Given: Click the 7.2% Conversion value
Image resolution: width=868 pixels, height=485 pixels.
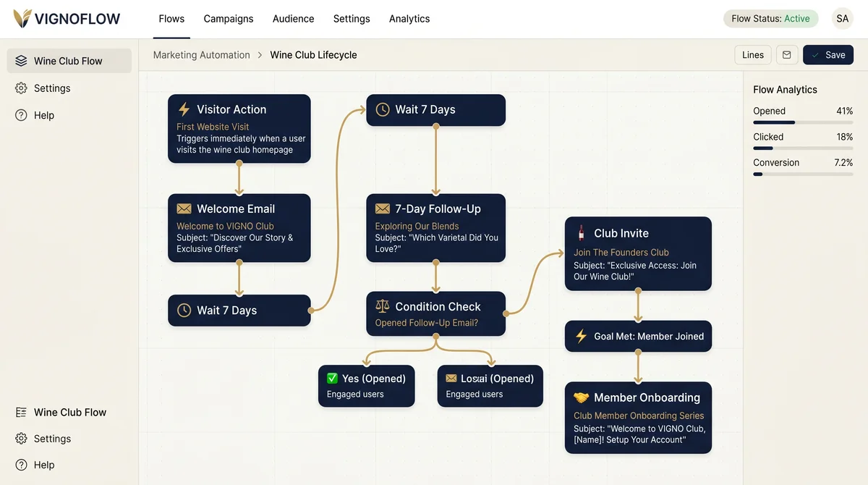Looking at the screenshot, I should point(843,163).
